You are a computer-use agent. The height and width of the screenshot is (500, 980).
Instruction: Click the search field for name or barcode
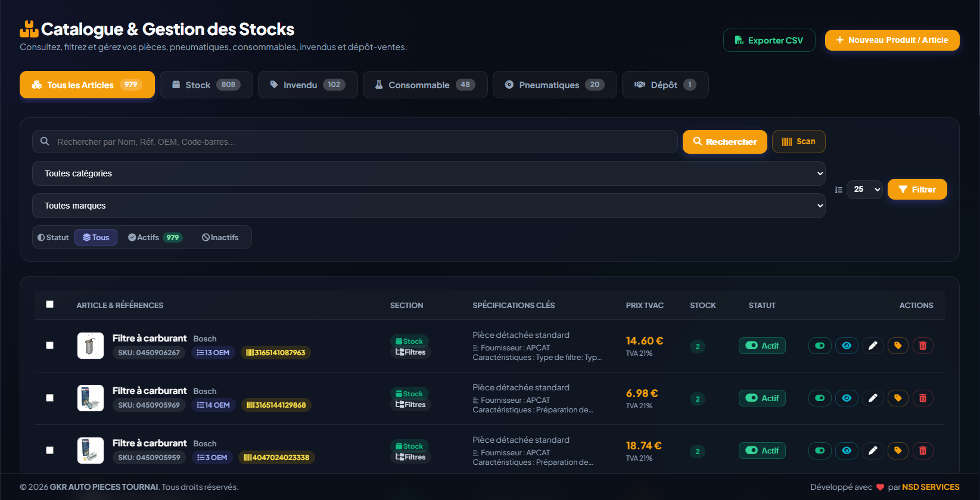tap(355, 142)
